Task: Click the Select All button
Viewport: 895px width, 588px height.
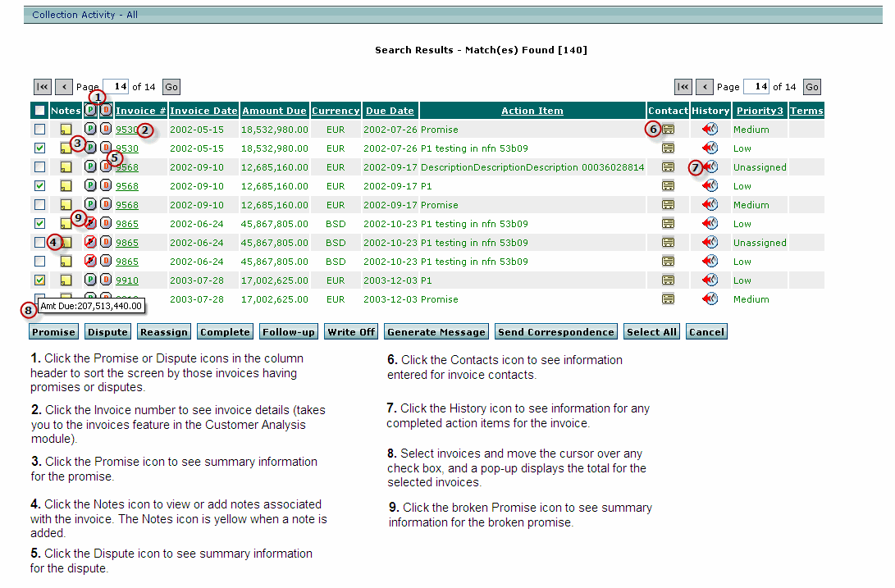Action: [651, 331]
